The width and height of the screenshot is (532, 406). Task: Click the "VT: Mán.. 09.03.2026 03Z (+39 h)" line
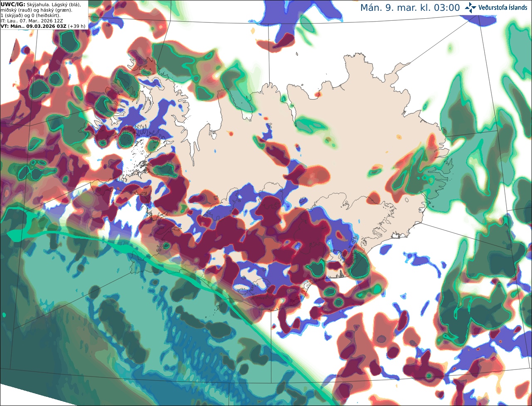pos(43,26)
